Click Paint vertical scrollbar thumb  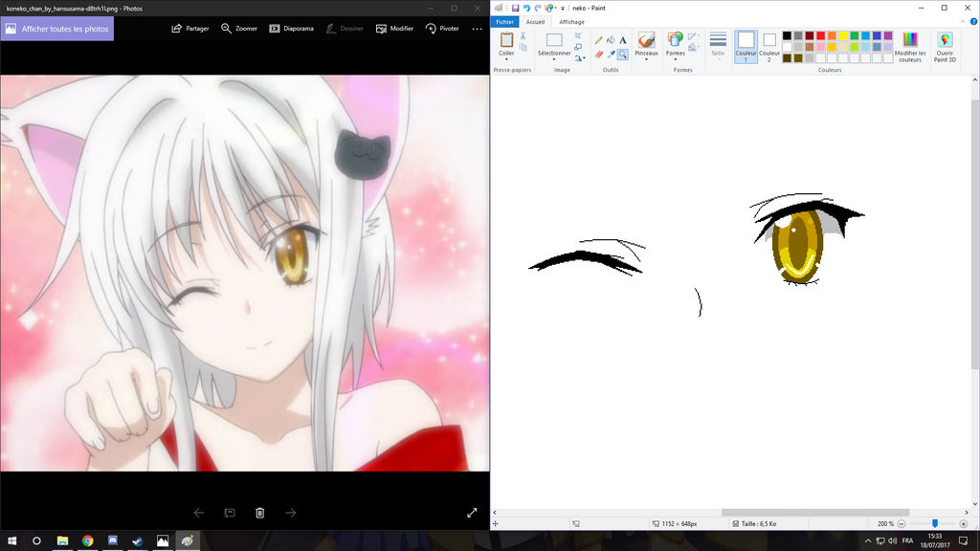tap(975, 234)
